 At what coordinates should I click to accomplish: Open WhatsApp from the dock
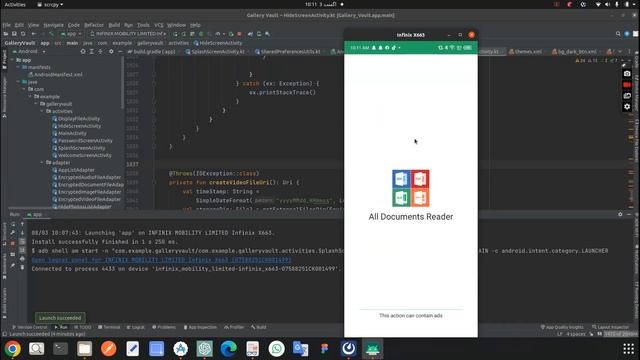point(276,349)
